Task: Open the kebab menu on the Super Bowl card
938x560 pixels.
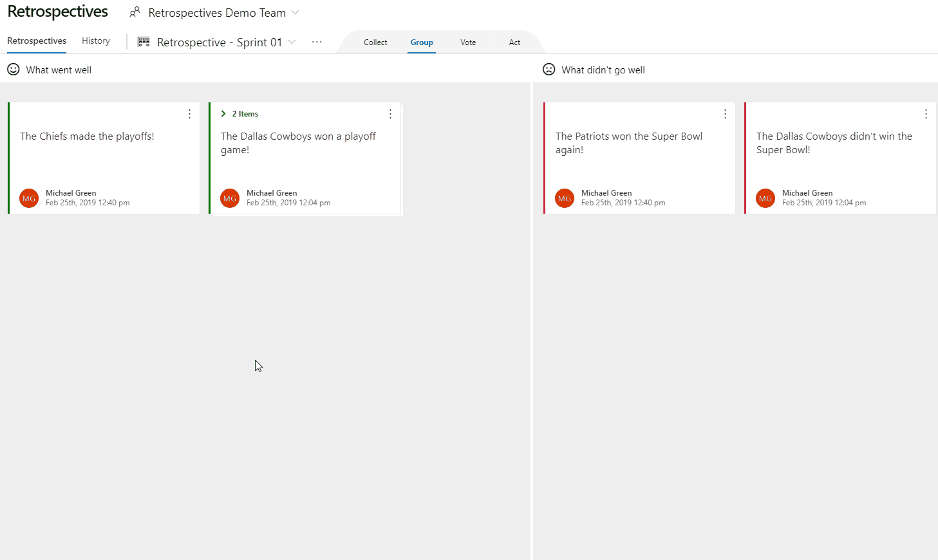Action: (926, 113)
